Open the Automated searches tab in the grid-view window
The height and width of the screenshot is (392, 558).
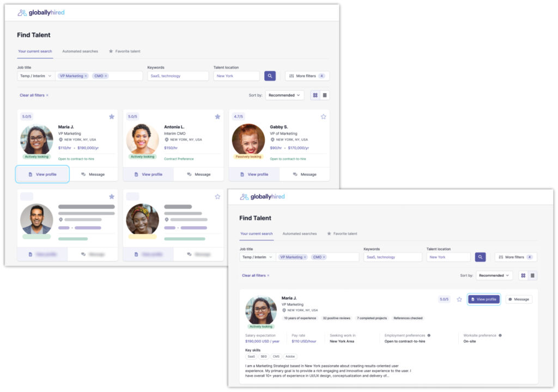80,51
